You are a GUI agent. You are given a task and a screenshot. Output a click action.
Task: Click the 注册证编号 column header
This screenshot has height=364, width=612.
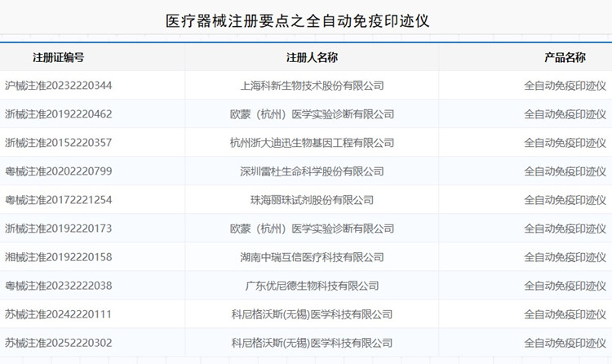[x=59, y=57]
